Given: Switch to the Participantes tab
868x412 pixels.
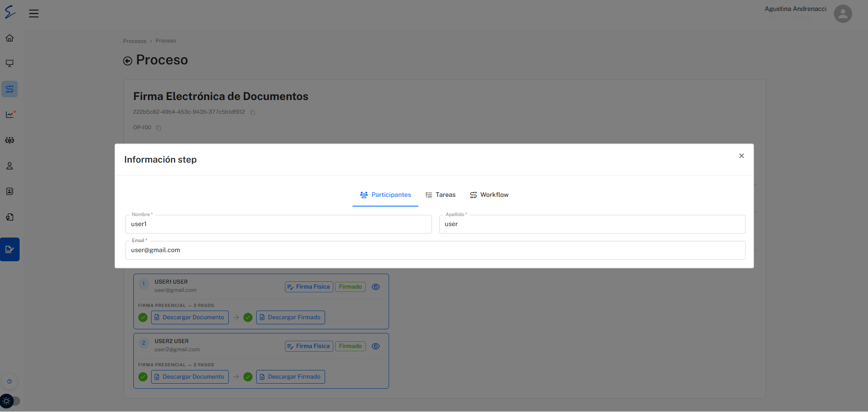Looking at the screenshot, I should [385, 195].
